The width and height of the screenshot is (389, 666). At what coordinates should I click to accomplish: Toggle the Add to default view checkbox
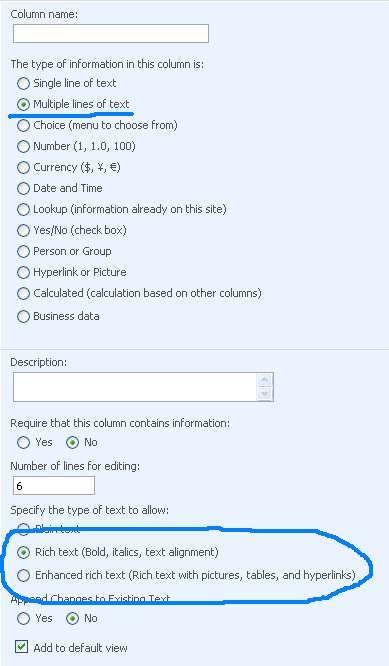pos(21,647)
